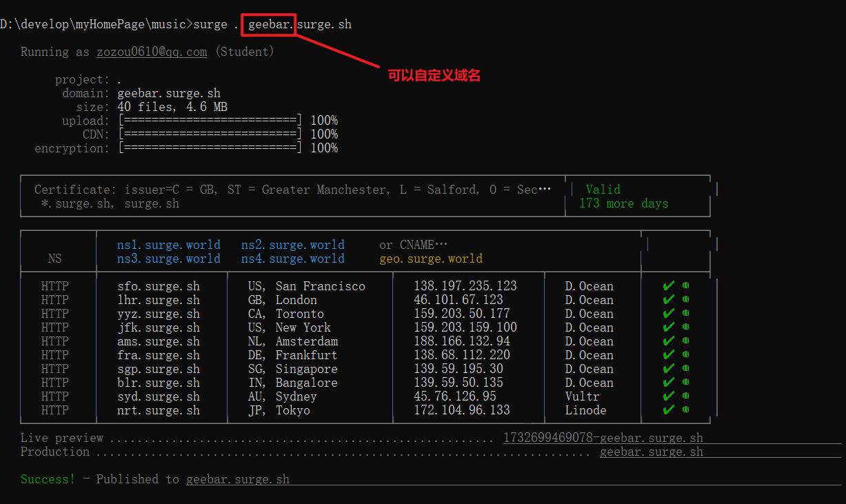Click the green checkmark in syd.surge.sh row
Viewport: 846px width, 504px height.
tap(668, 396)
